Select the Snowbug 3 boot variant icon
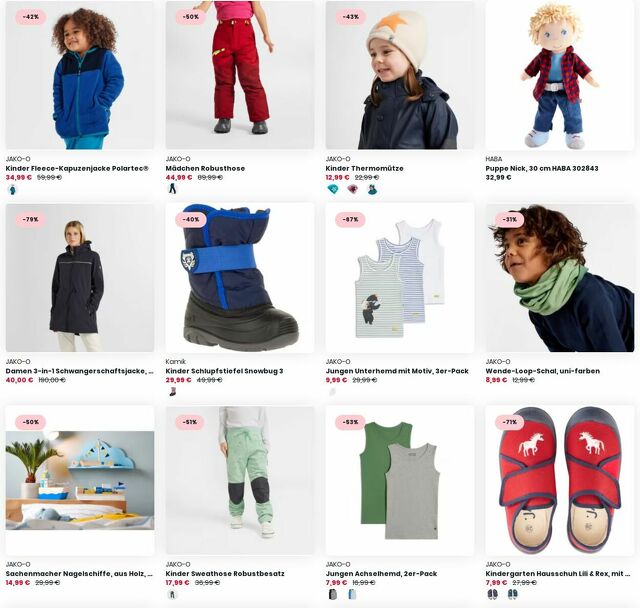 (x=173, y=392)
